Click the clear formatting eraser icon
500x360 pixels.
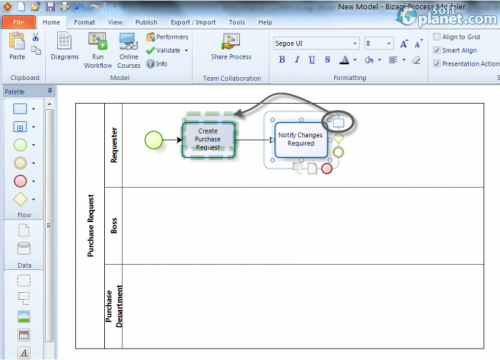tap(416, 60)
